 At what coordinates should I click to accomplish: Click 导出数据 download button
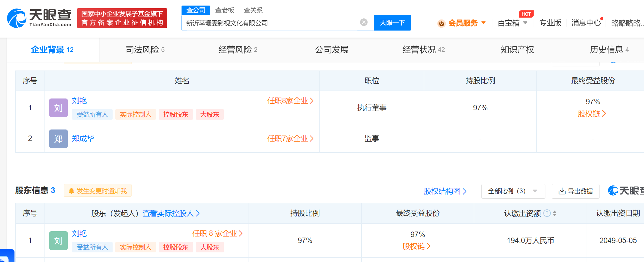tap(576, 191)
